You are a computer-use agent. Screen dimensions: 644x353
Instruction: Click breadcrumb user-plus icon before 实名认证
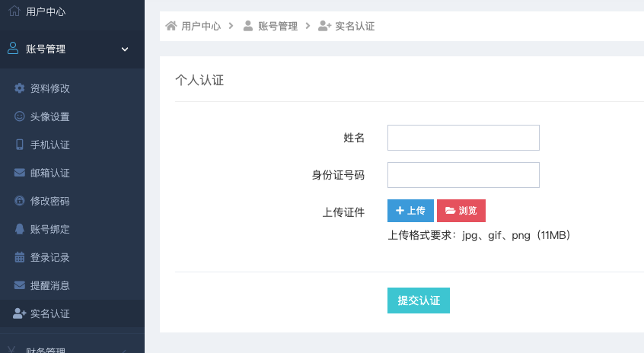pyautogui.click(x=324, y=26)
